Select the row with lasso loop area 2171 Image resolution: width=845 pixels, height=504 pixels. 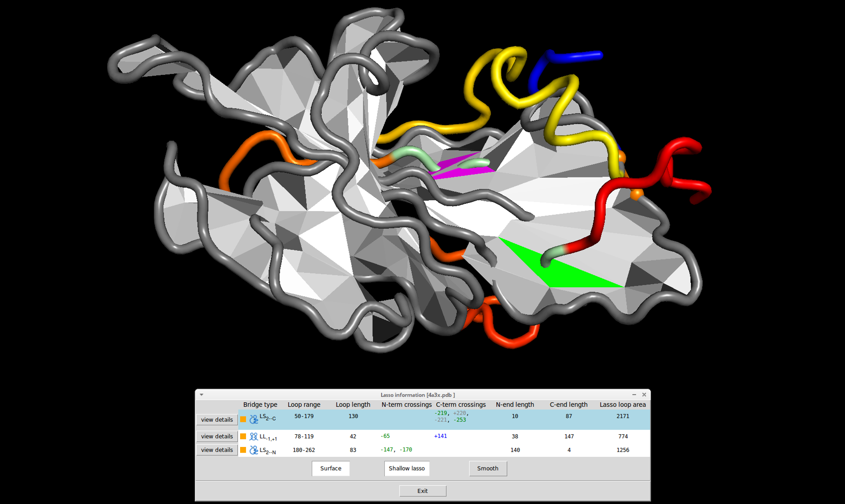coord(622,416)
